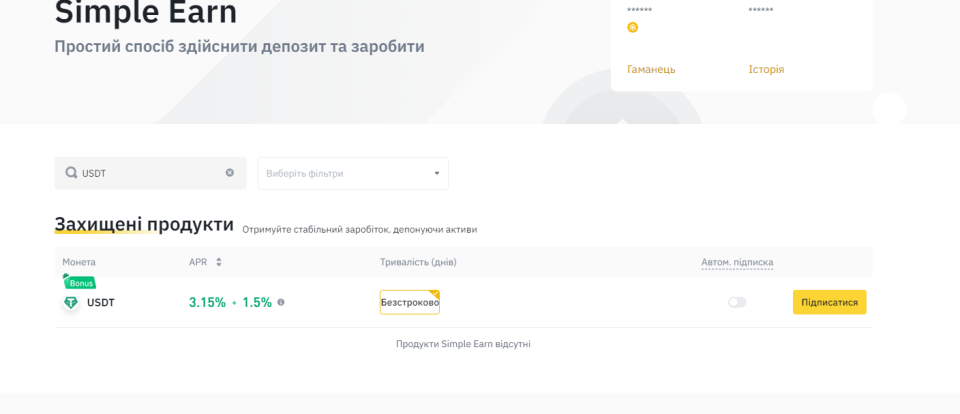This screenshot has height=414, width=960.
Task: Open the "Гаманець" link
Action: (x=651, y=70)
